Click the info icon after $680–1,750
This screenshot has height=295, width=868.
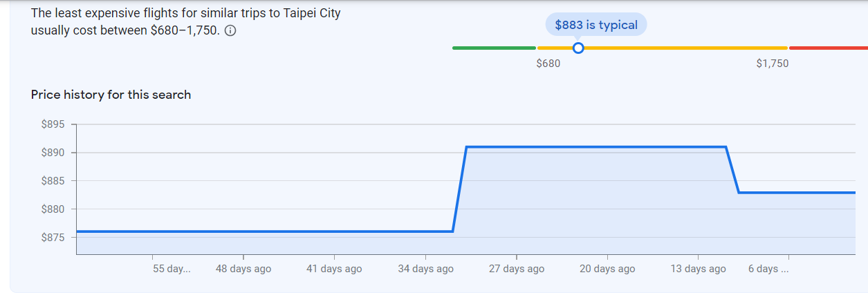coord(231,31)
